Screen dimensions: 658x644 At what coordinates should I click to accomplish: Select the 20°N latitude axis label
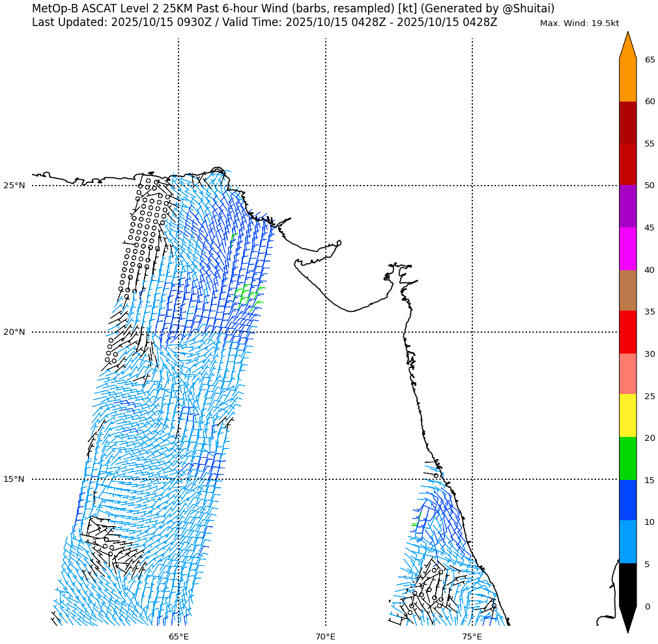[x=14, y=332]
